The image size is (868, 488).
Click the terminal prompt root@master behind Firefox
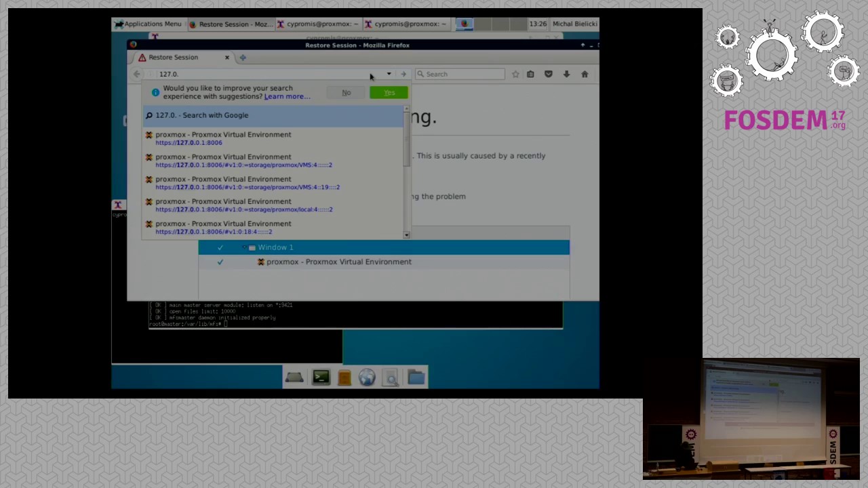(186, 324)
